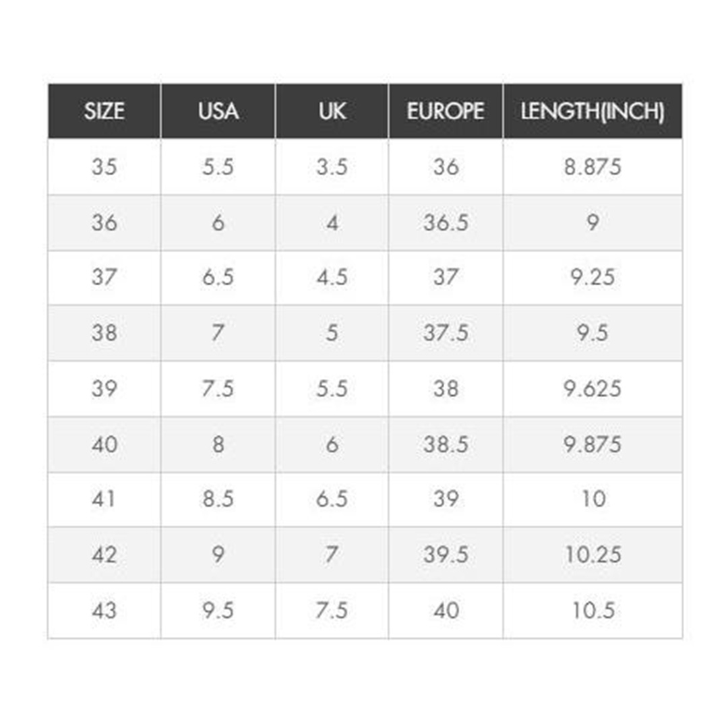
Task: Click Europe value 36.5
Action: point(446,223)
